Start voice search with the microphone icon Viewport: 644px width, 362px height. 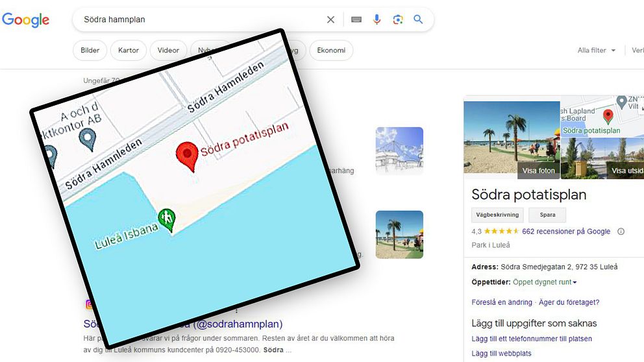[x=377, y=19]
